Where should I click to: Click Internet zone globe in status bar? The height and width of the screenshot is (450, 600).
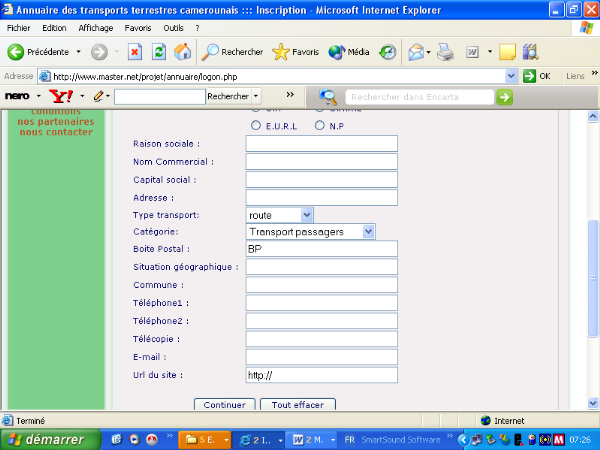pyautogui.click(x=486, y=421)
